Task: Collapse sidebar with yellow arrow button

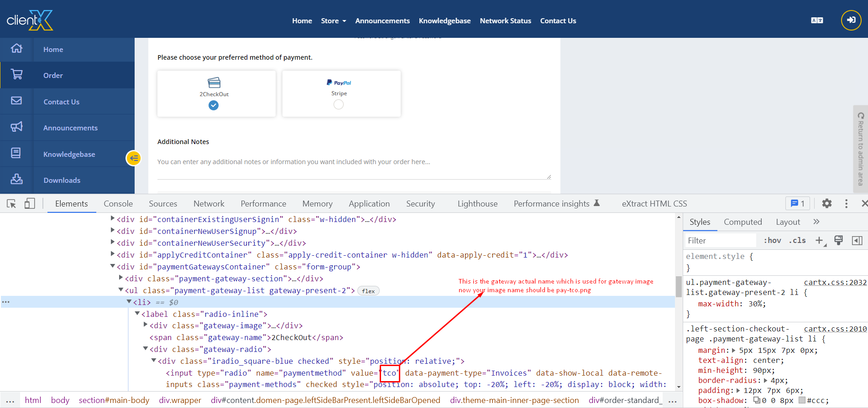Action: point(133,158)
